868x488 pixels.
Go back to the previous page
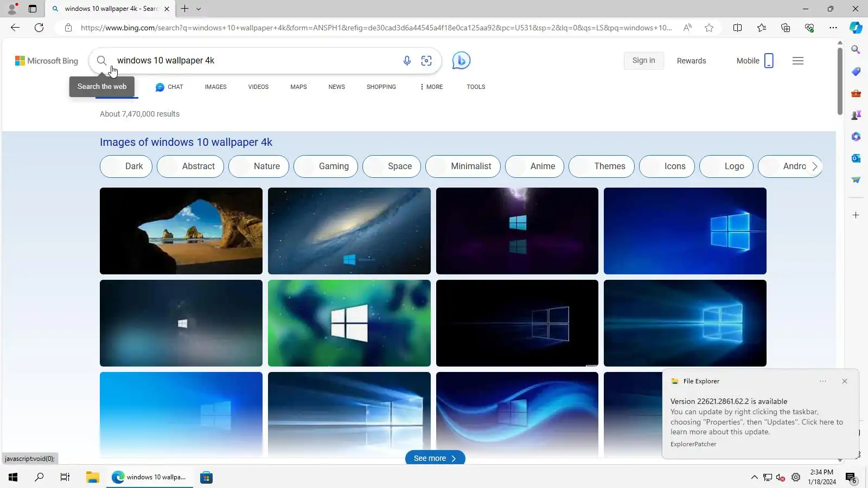pyautogui.click(x=15, y=28)
